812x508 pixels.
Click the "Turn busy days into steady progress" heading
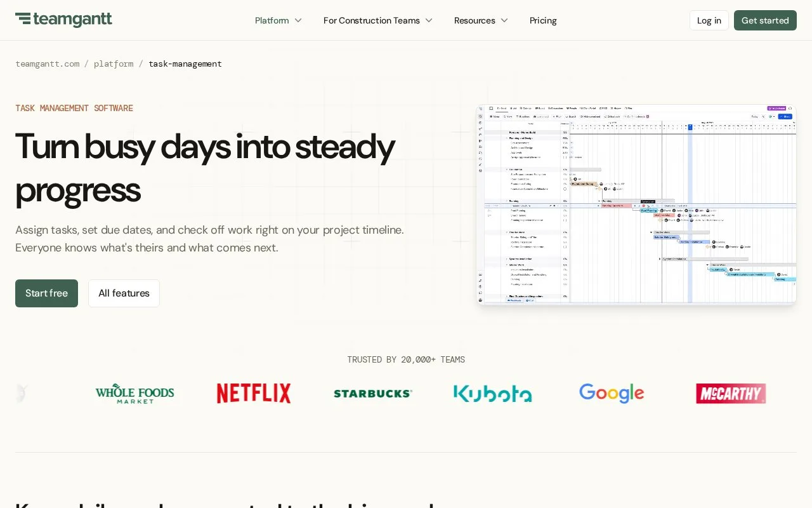205,167
